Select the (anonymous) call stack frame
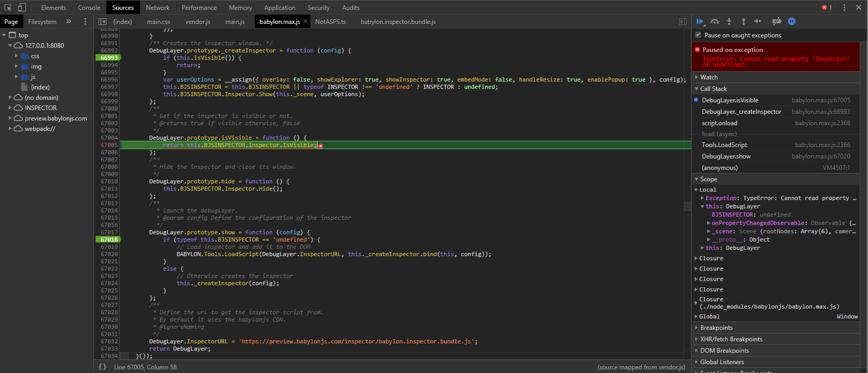The image size is (868, 373). pos(776,168)
